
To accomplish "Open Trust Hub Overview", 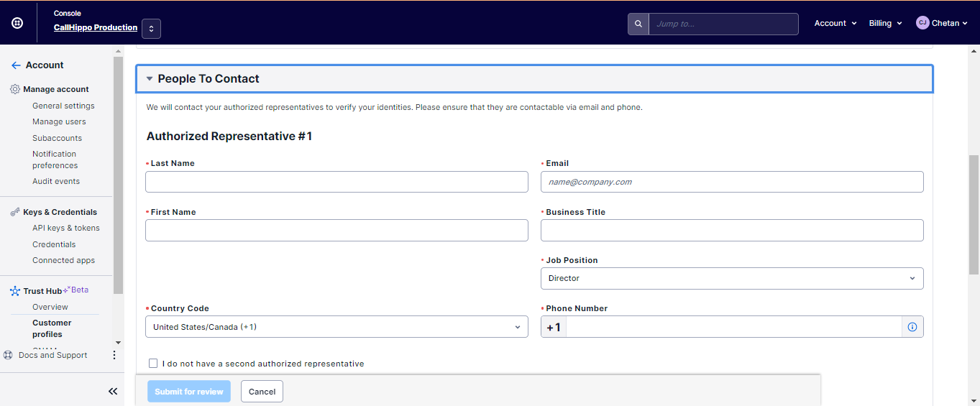I will tap(50, 307).
